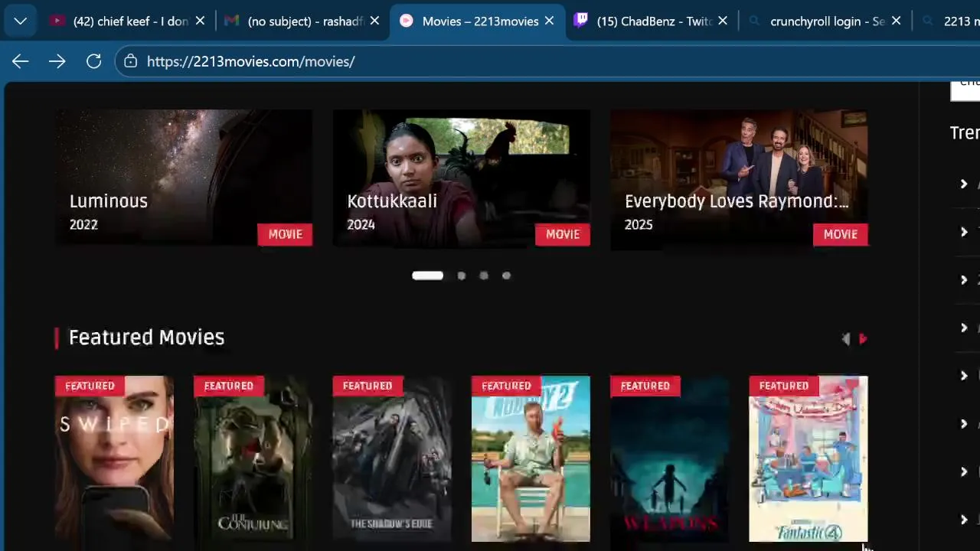Click the browser forward arrow
980x551 pixels.
pyautogui.click(x=57, y=61)
